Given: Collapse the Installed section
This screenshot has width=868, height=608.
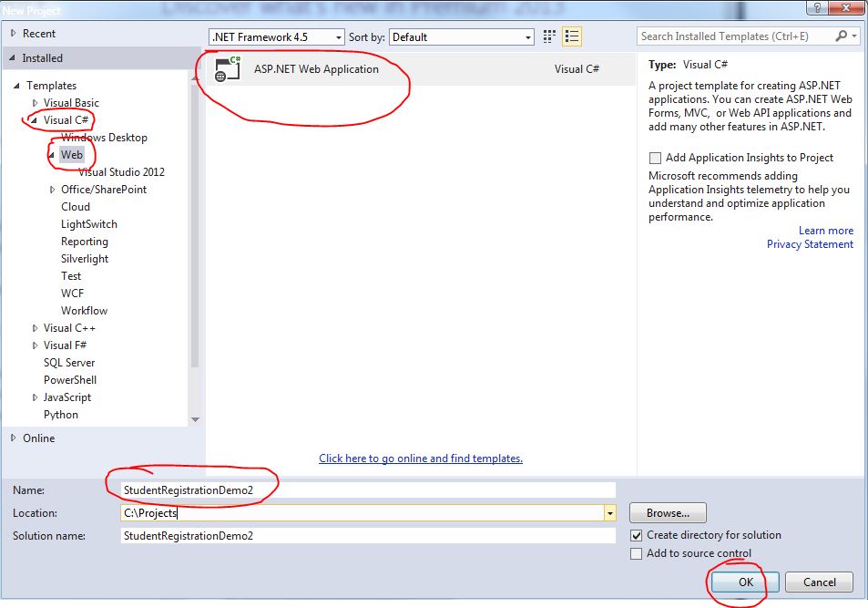Looking at the screenshot, I should (x=12, y=57).
